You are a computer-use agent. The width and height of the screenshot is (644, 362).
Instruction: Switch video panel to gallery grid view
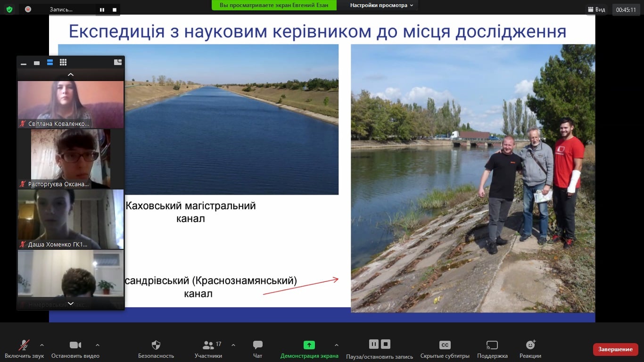click(x=63, y=62)
